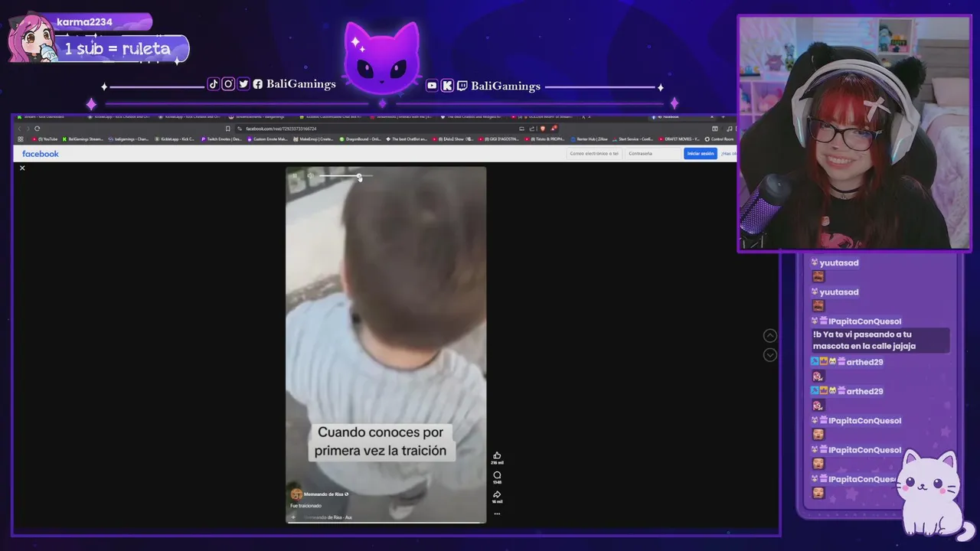Viewport: 980px width, 551px height.
Task: Go forward in browser history
Action: [28, 129]
